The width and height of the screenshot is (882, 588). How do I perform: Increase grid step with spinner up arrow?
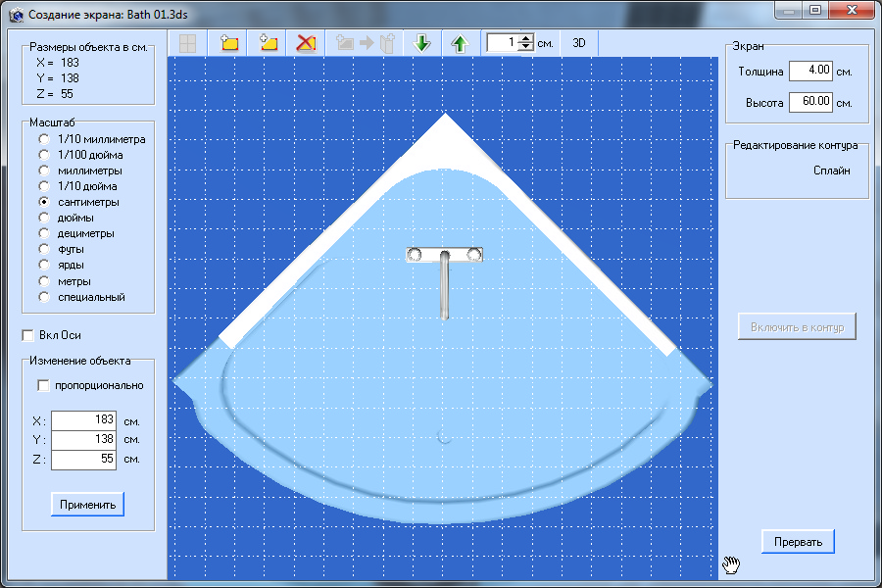[x=526, y=39]
